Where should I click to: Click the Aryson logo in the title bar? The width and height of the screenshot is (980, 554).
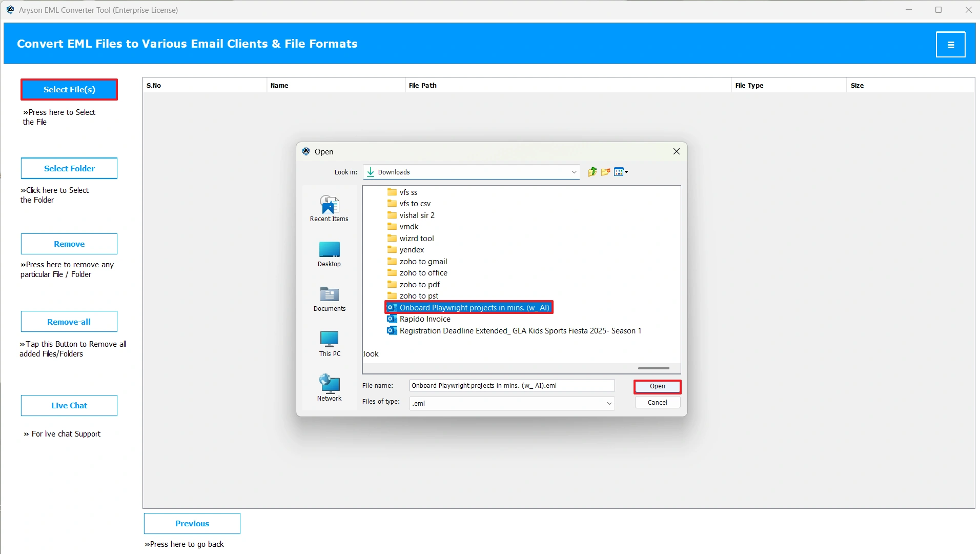[10, 9]
